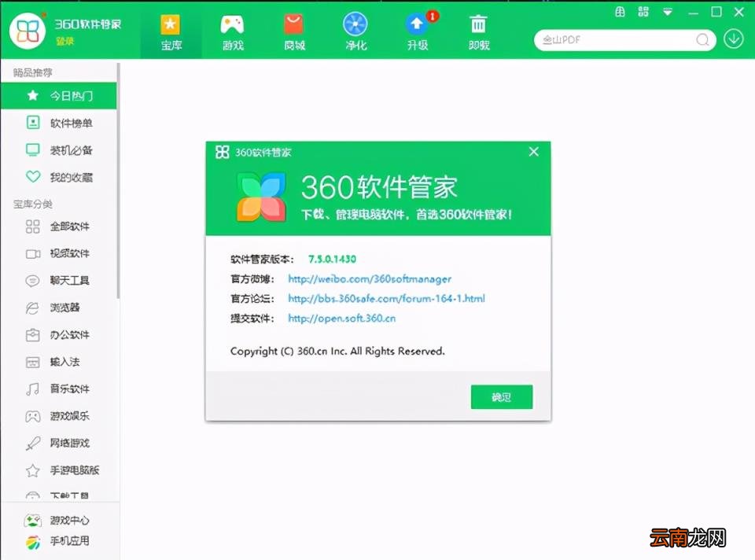Open the weibo.com/360softmanager link
Image resolution: width=755 pixels, height=560 pixels.
tap(370, 278)
